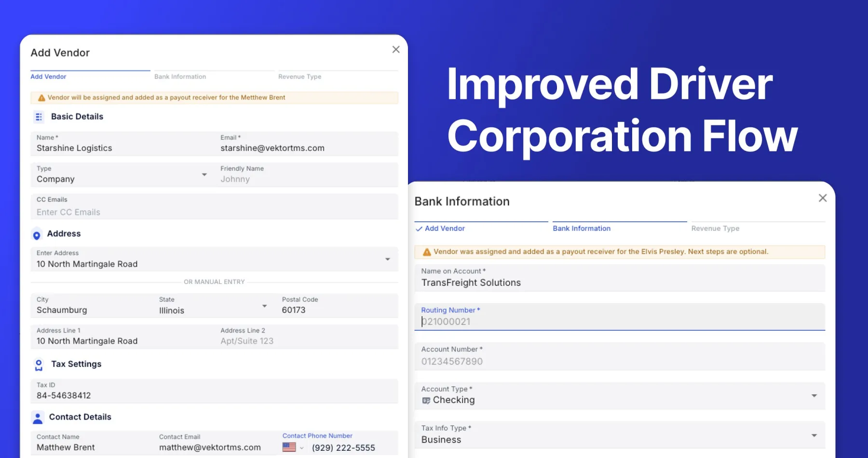868x458 pixels.
Task: Go to Revenue Type tab in Bank Information dialog
Action: pyautogui.click(x=715, y=229)
